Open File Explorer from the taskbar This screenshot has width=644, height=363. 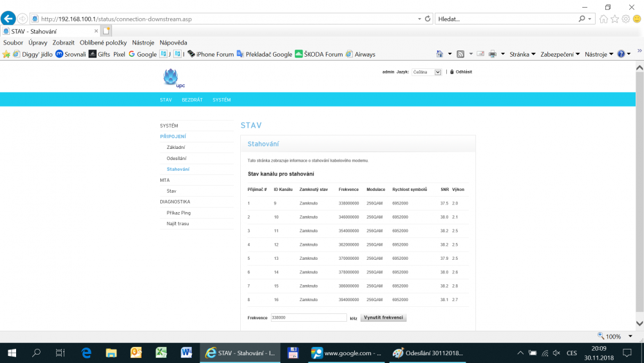(x=111, y=353)
